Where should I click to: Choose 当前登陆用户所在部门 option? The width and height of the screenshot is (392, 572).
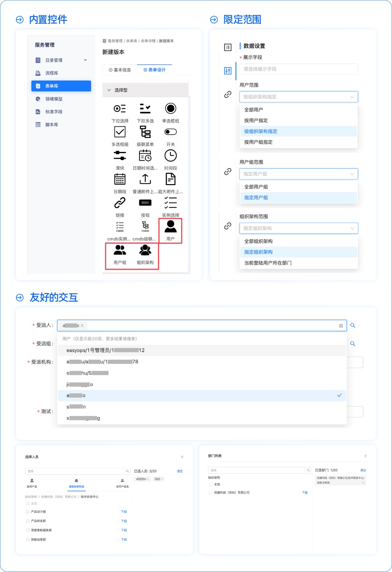298,263
